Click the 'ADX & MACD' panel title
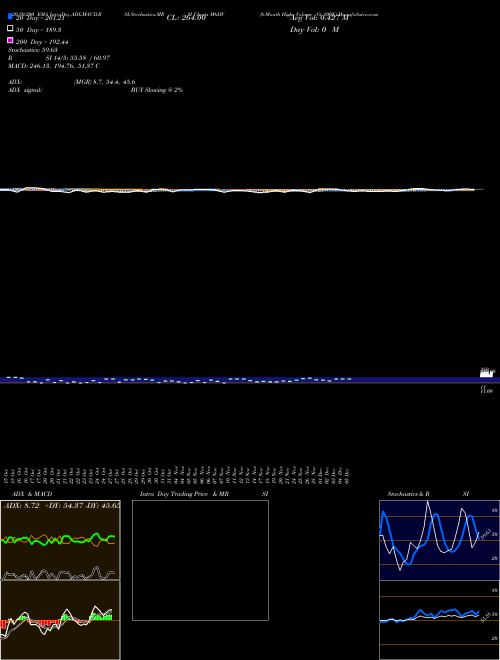Image resolution: width=500 pixels, height=660 pixels. pos(32,494)
